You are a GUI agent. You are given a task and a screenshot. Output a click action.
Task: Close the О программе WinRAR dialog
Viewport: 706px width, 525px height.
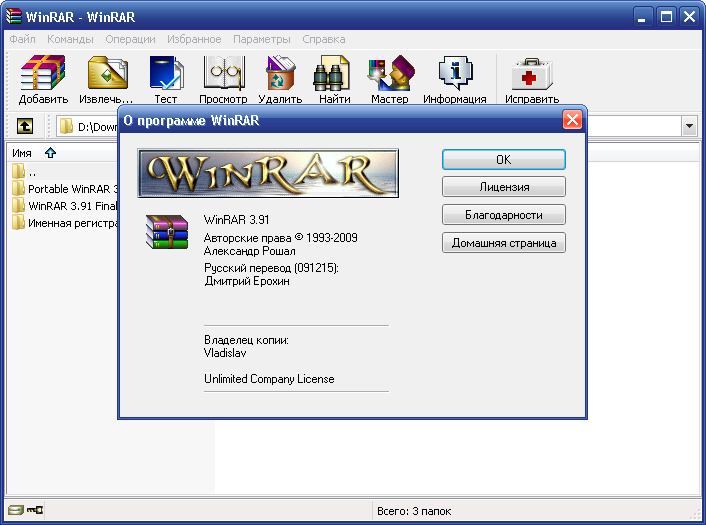point(572,120)
